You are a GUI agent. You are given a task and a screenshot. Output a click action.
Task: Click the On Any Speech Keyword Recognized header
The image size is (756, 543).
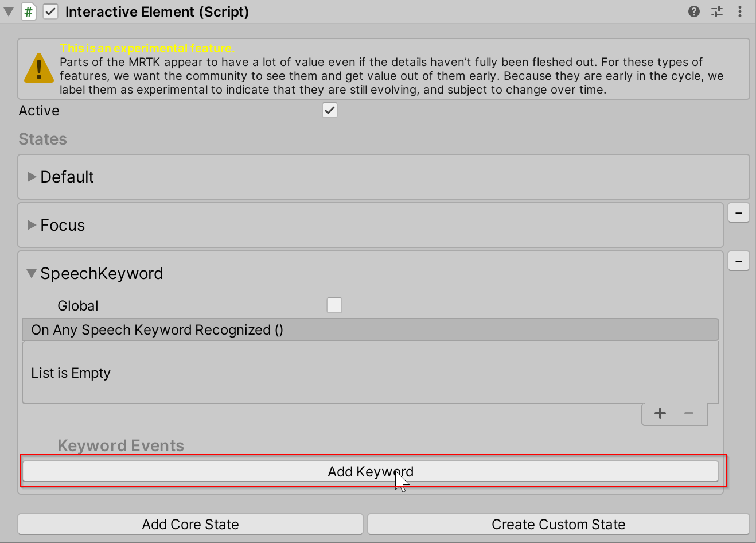point(371,329)
